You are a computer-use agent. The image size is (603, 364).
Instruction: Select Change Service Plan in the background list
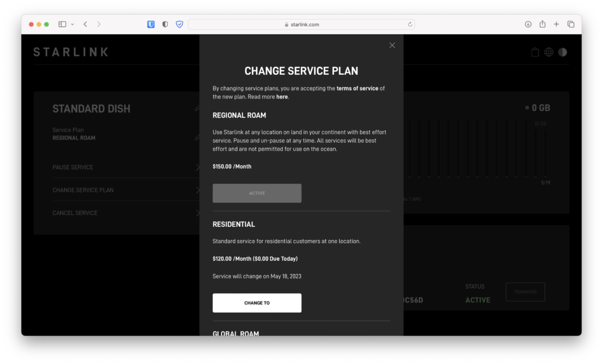pos(126,190)
